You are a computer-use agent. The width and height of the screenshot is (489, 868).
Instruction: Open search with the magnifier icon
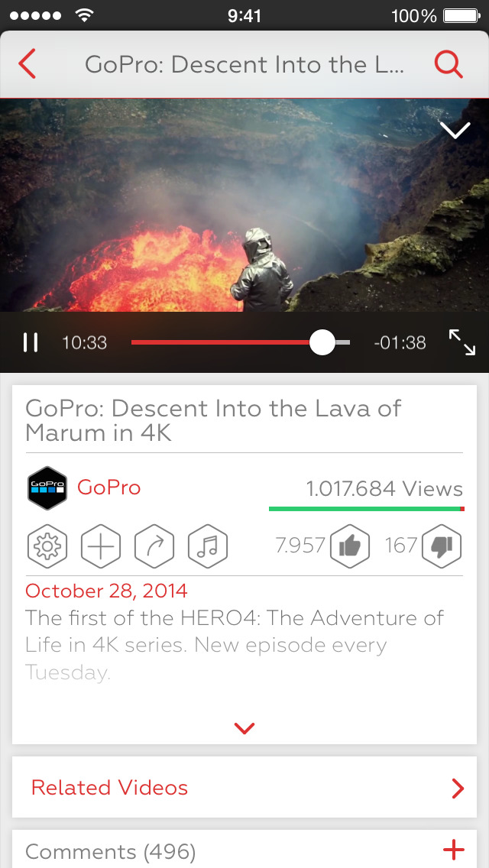coord(448,64)
